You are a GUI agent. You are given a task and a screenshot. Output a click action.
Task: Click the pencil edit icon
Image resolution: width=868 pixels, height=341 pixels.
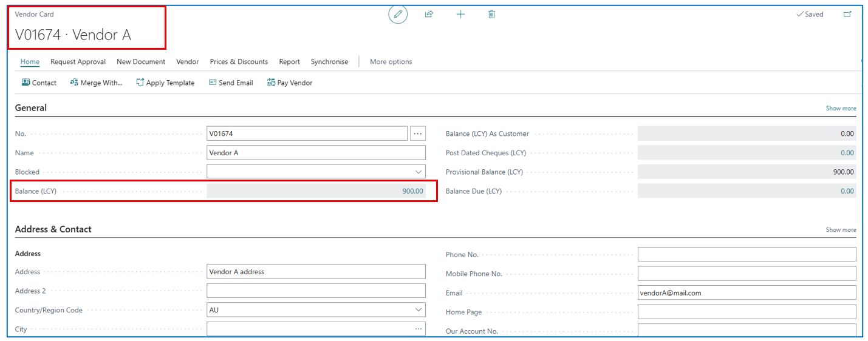click(x=398, y=14)
